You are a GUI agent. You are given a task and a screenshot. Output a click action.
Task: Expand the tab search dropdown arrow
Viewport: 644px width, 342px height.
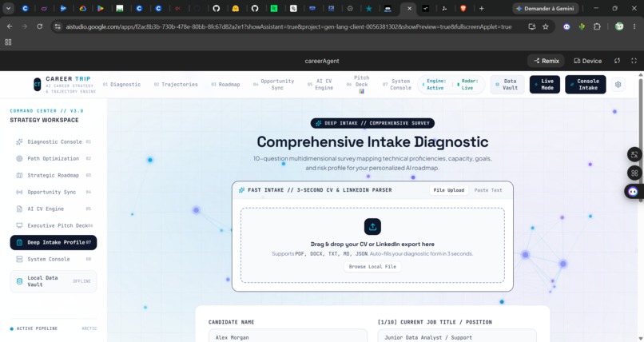(8, 8)
